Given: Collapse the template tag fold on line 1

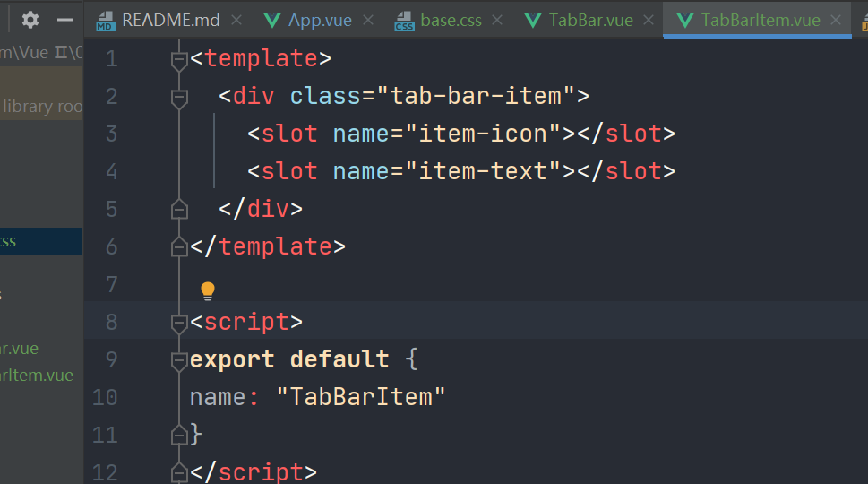Looking at the screenshot, I should click(179, 60).
